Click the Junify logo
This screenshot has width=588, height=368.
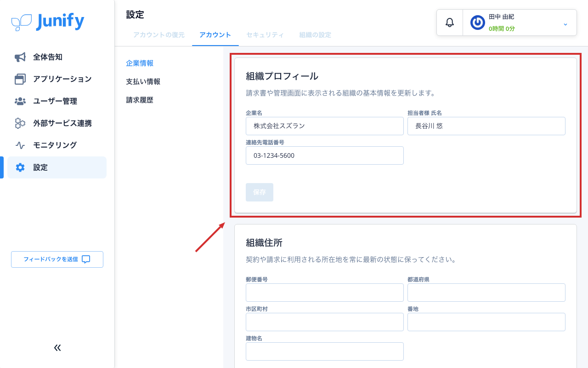[x=48, y=22]
